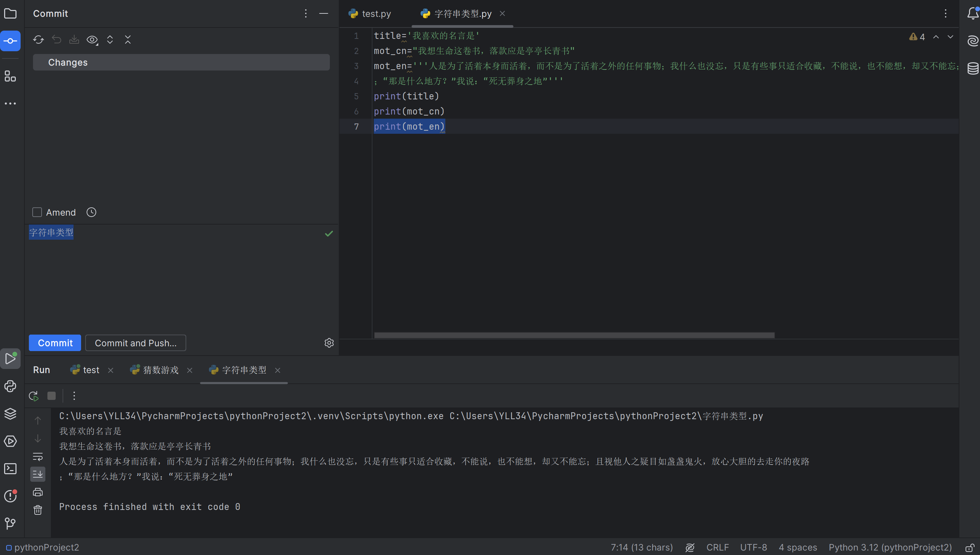Close the test run tab
980x555 pixels.
tap(110, 370)
